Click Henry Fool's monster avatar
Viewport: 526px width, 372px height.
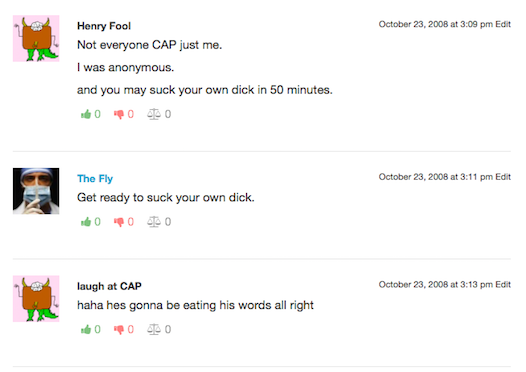pyautogui.click(x=36, y=38)
